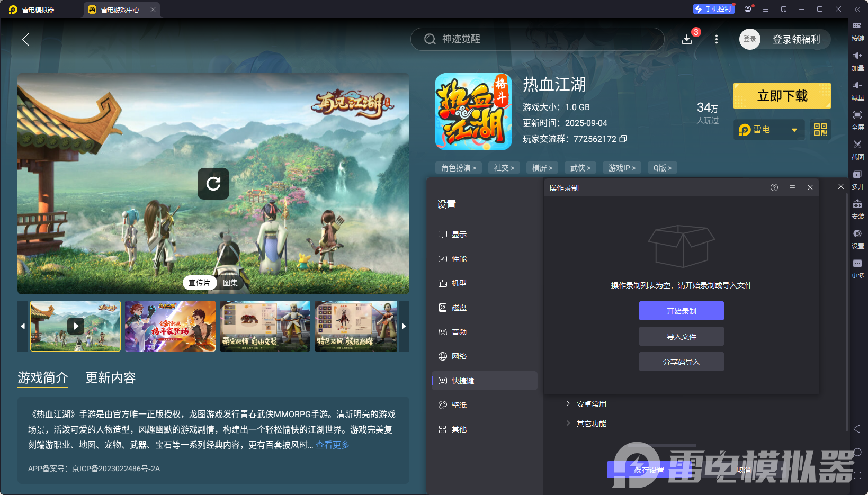Click the 神迹觉醒 search field
Screen dimensions: 868x495
coord(538,39)
